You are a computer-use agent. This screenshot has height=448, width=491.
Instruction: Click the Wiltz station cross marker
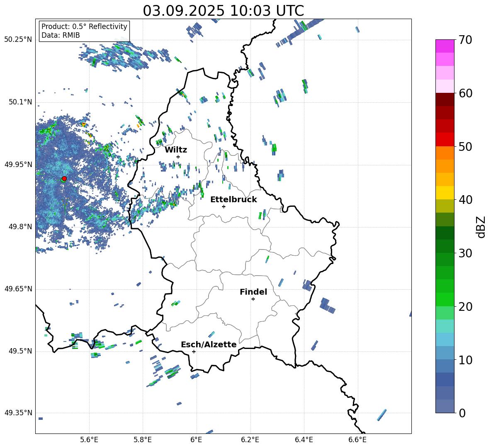(x=178, y=157)
